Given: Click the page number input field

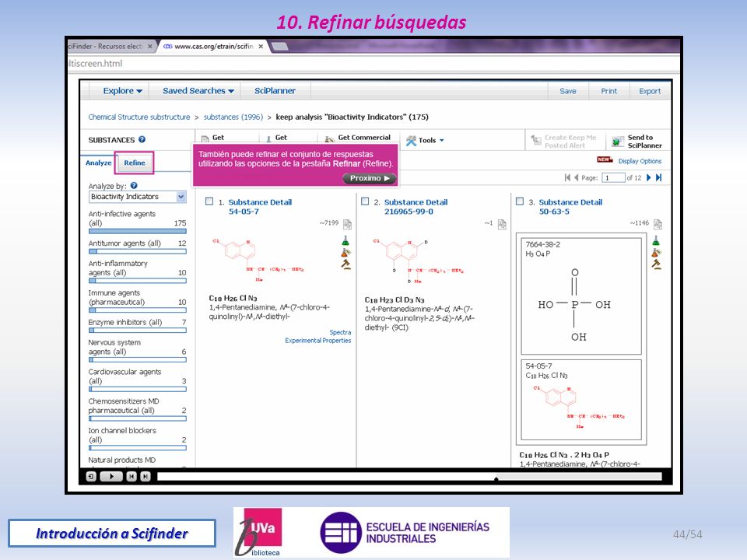Looking at the screenshot, I should (613, 177).
